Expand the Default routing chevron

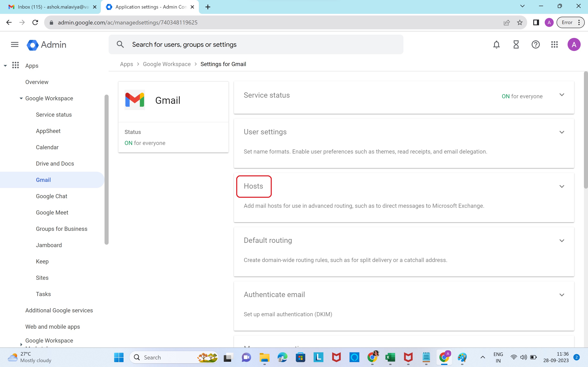(561, 241)
